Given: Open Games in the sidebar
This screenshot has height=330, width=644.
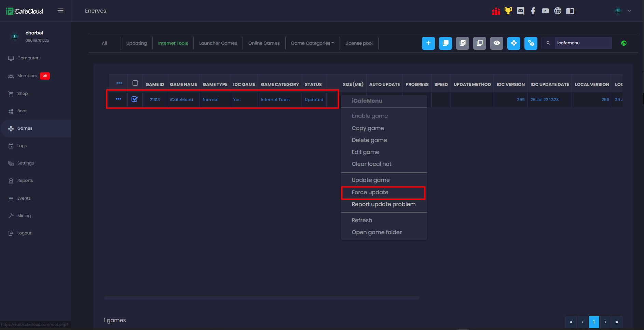Looking at the screenshot, I should (36, 128).
